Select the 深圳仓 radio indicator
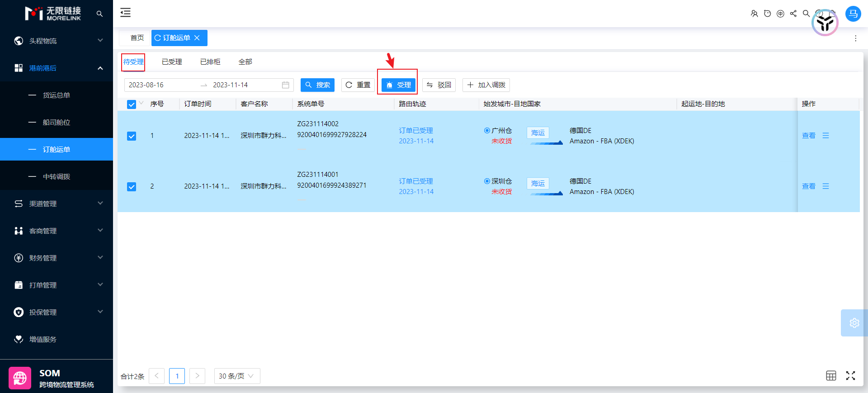The image size is (868, 393). (487, 181)
